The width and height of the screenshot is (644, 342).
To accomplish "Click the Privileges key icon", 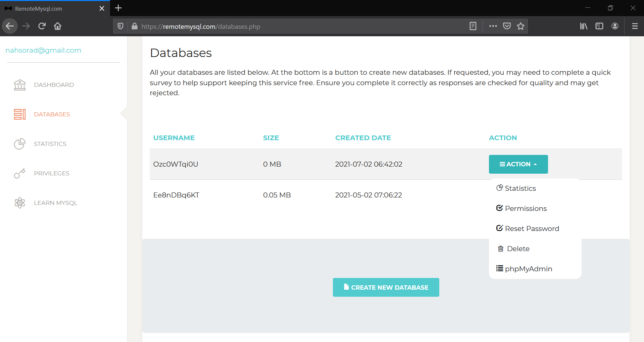I will pyautogui.click(x=20, y=173).
